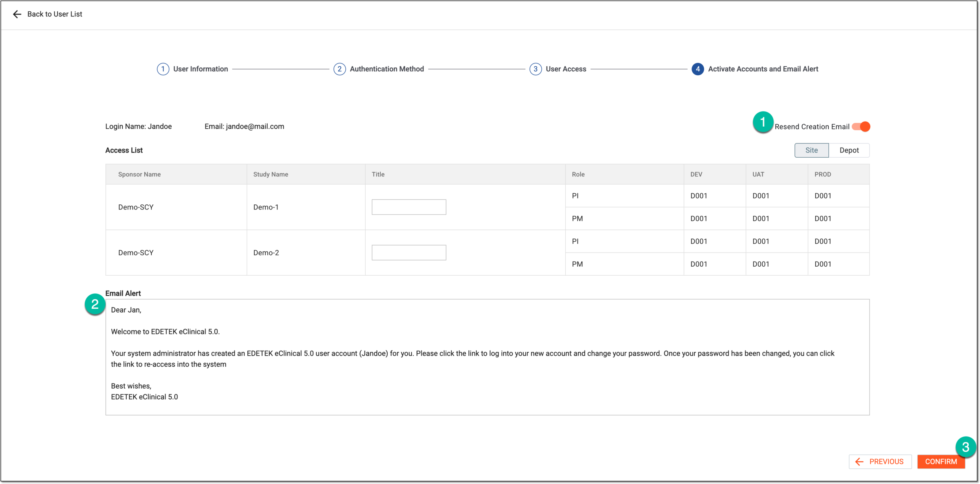Open the Authentication Method step label

[x=387, y=69]
